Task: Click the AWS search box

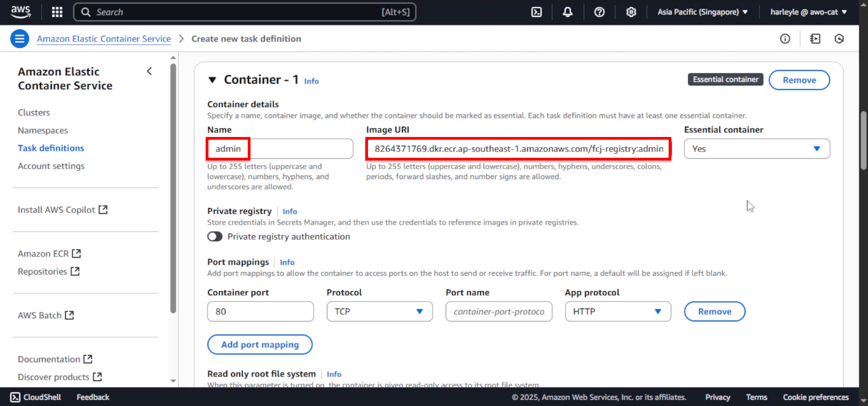Action: coord(245,12)
